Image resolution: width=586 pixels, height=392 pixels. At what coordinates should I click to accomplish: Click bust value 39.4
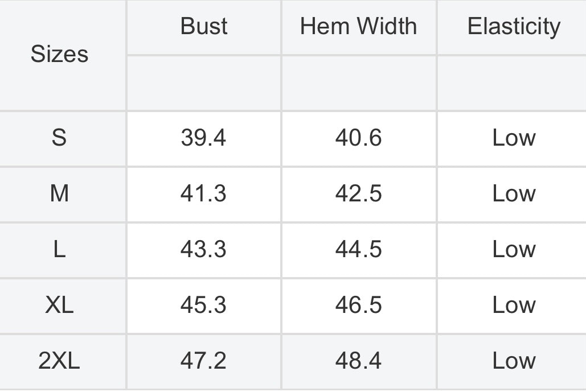click(204, 137)
